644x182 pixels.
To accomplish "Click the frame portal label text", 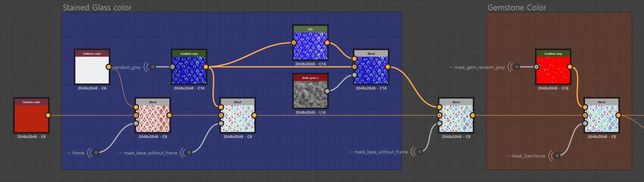I will tap(78, 153).
